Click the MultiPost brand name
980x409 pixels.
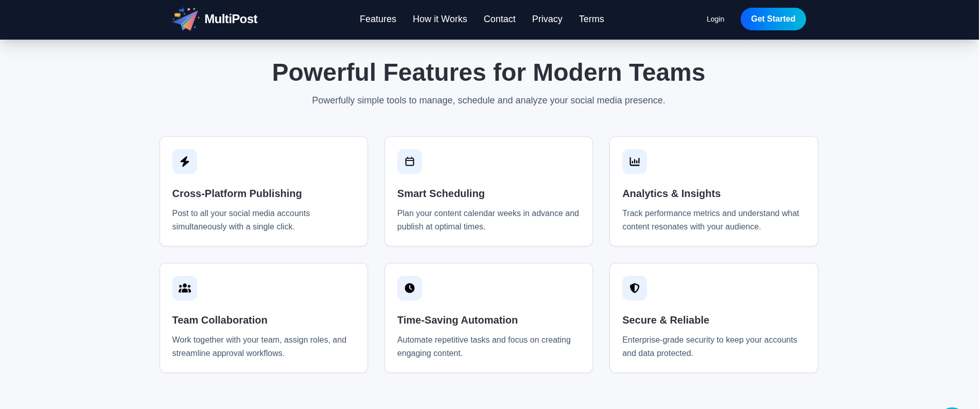231,19
